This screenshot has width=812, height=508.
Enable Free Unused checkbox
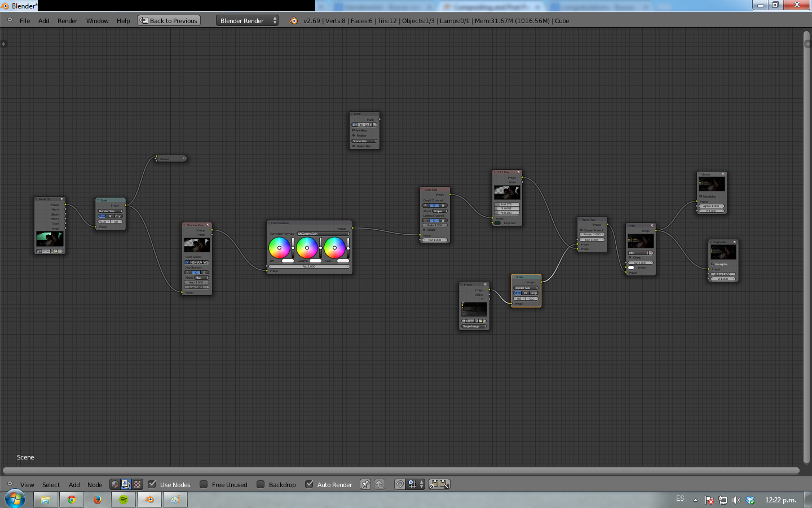[x=204, y=484]
